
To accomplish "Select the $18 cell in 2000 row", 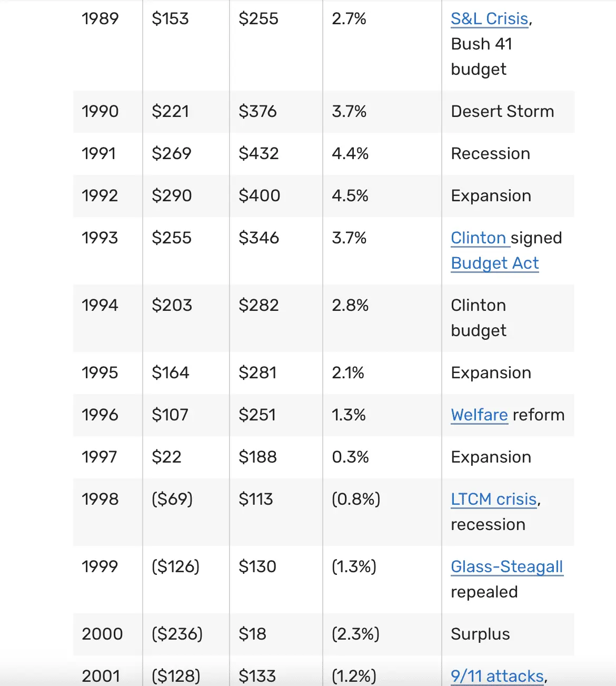I will [252, 634].
